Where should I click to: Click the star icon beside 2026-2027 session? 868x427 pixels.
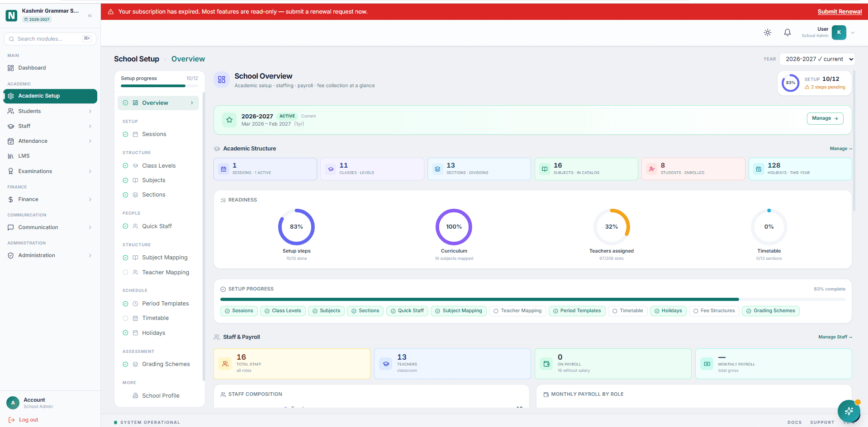229,120
